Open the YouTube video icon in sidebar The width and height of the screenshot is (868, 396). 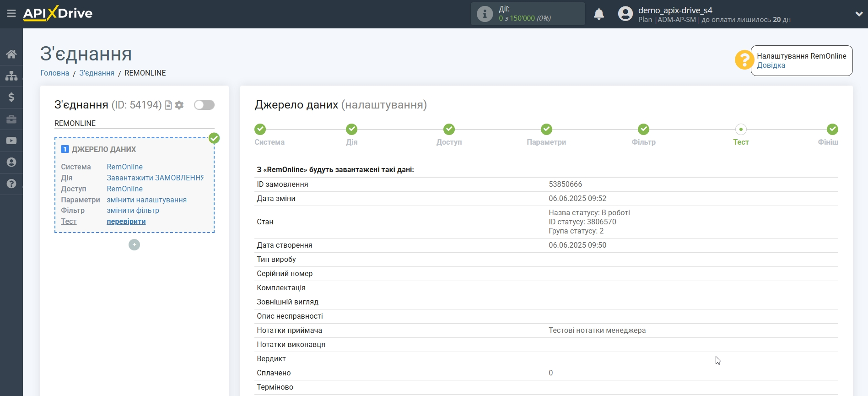coord(11,141)
